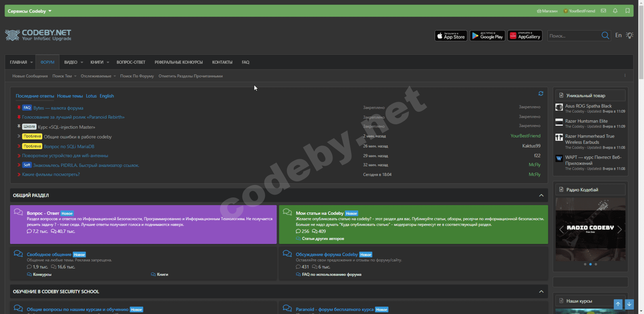
Task: Select the ФОРУМ navigation tab
Action: pyautogui.click(x=47, y=62)
